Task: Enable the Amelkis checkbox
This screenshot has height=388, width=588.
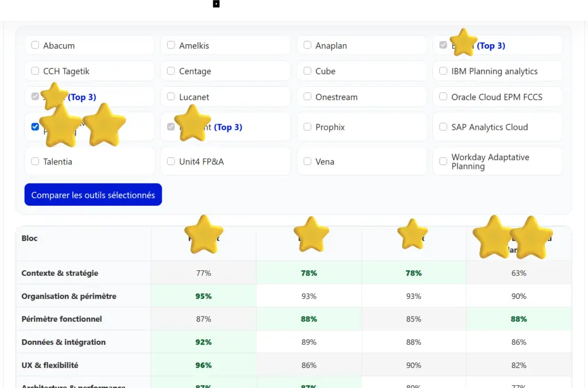Action: pos(171,45)
